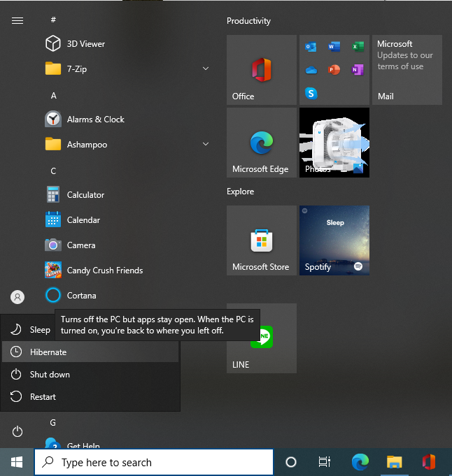Jump to letter index via # header
This screenshot has width=452, height=476.
[x=53, y=20]
